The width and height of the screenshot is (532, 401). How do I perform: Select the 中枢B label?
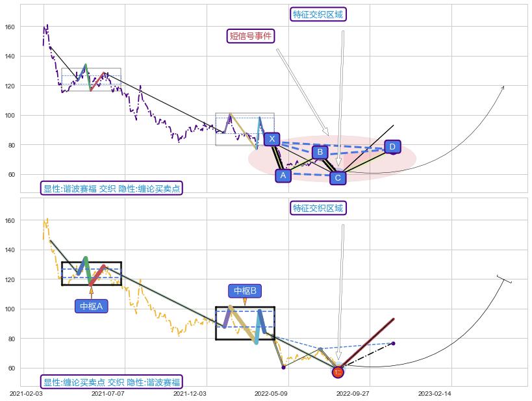(245, 291)
